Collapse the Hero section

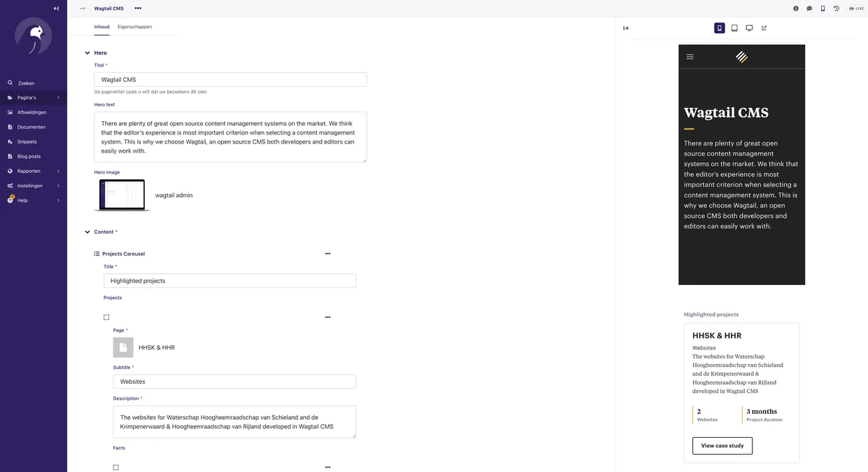pyautogui.click(x=87, y=53)
